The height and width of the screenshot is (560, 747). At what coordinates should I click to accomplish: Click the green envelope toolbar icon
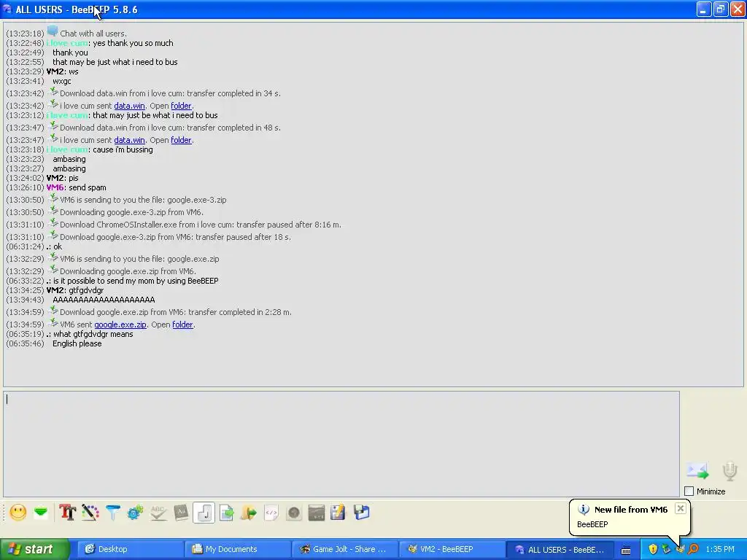click(x=41, y=513)
